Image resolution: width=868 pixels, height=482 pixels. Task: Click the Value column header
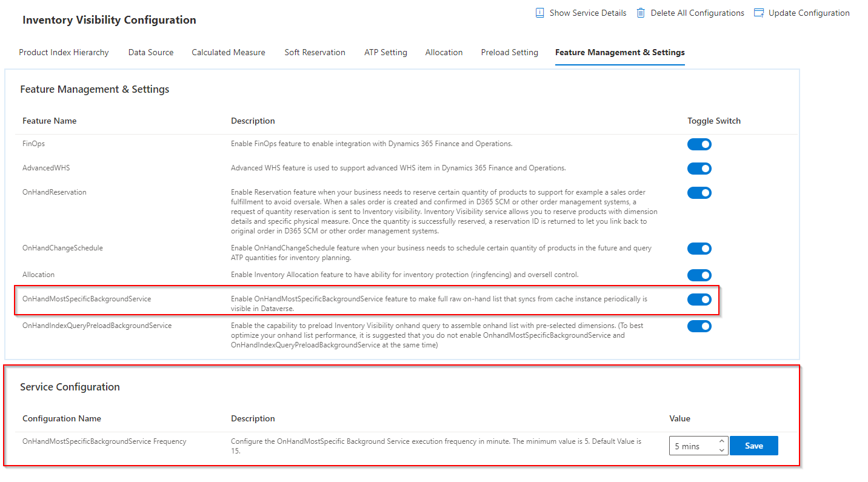click(679, 418)
